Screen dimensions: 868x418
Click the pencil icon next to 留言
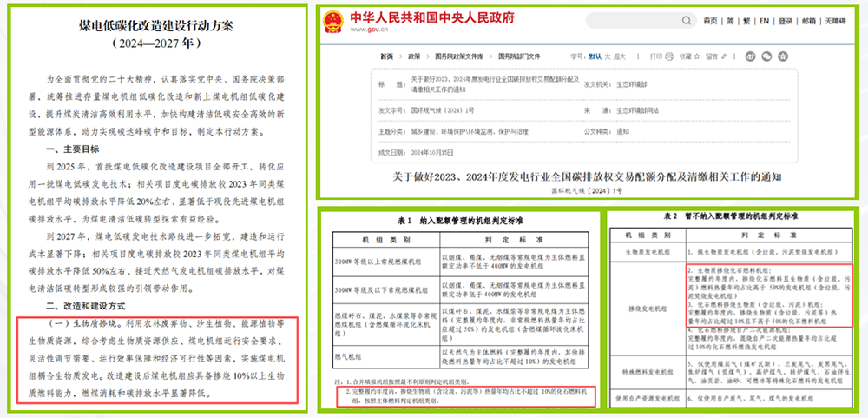pyautogui.click(x=724, y=56)
